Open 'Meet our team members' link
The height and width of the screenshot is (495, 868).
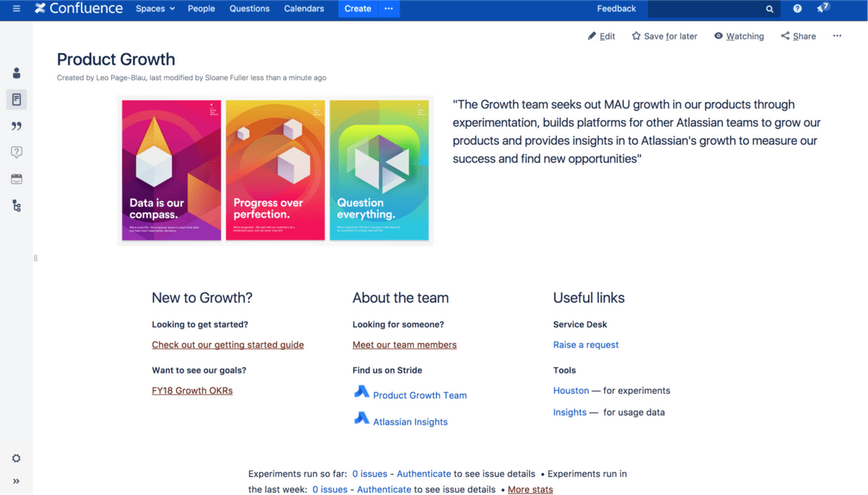(404, 345)
